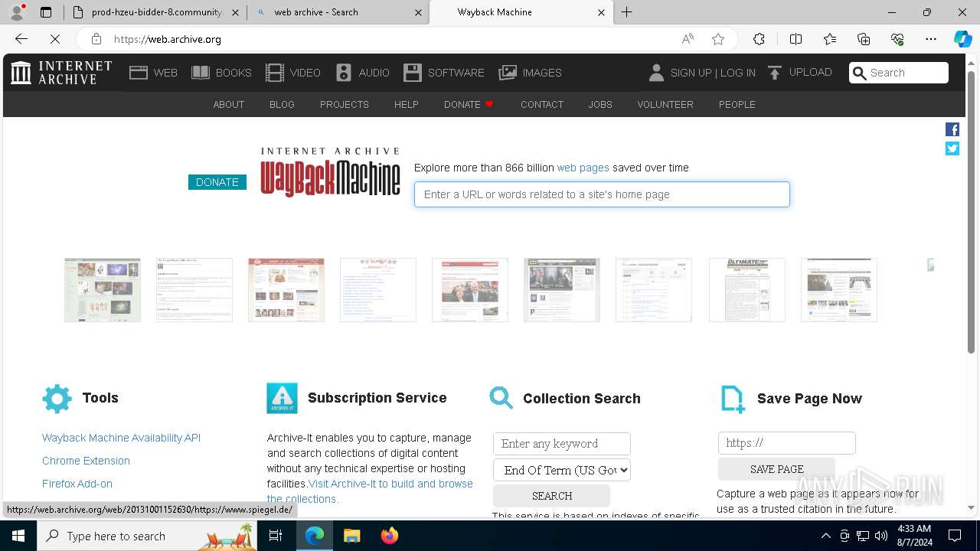Open browser Extensions menu

point(759,39)
